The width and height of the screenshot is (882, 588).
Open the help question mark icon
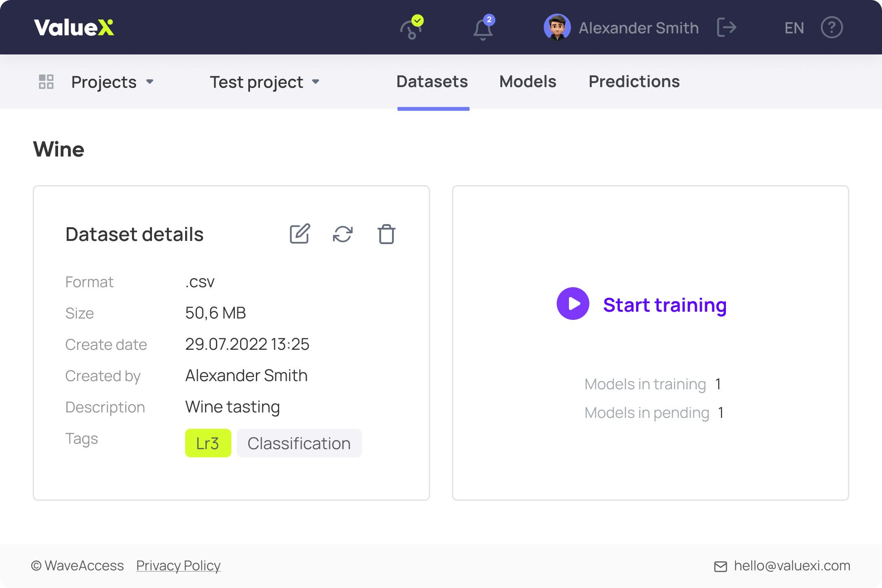coord(832,28)
